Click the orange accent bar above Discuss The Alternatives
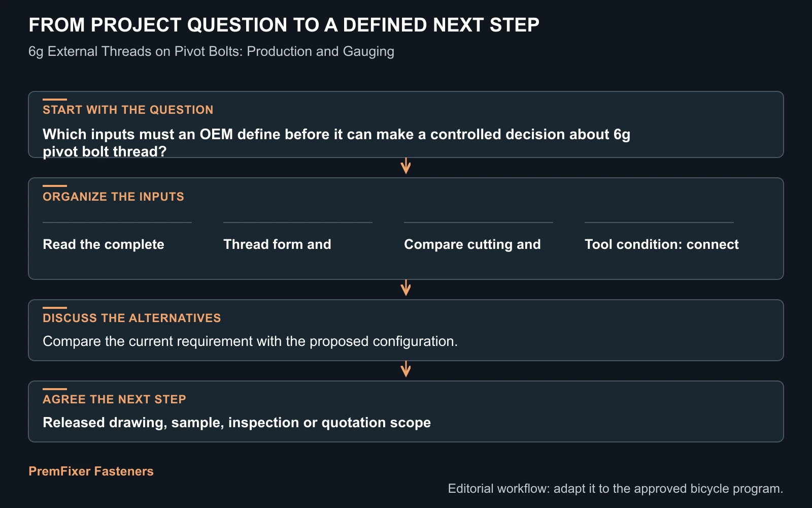The image size is (812, 508). [x=55, y=308]
